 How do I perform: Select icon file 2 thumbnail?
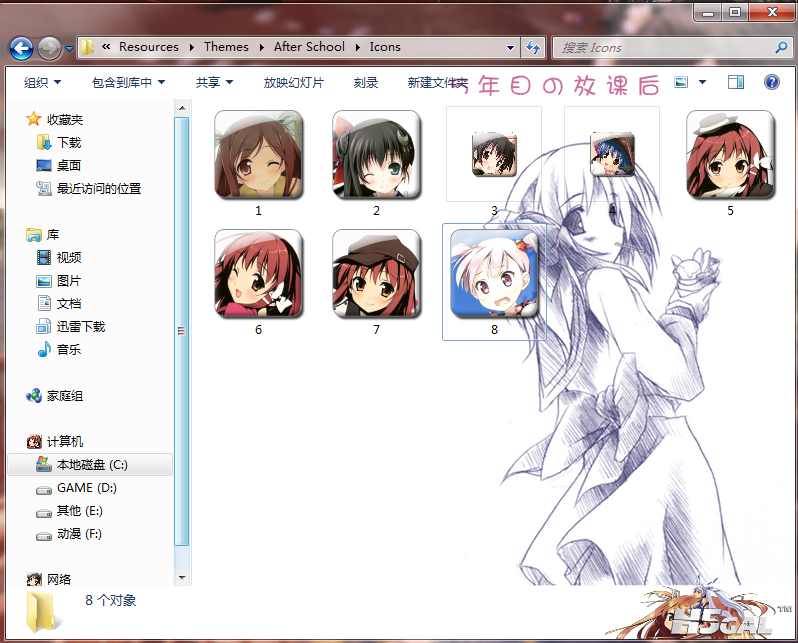(x=377, y=154)
